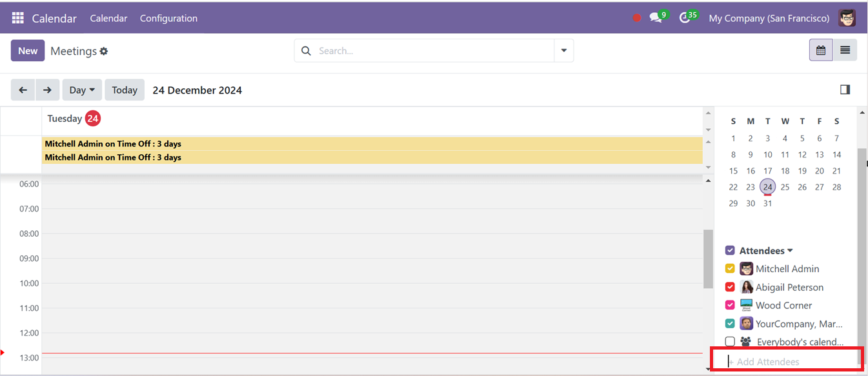This screenshot has width=868, height=376.
Task: Toggle all Attendees checkbox
Action: point(730,250)
